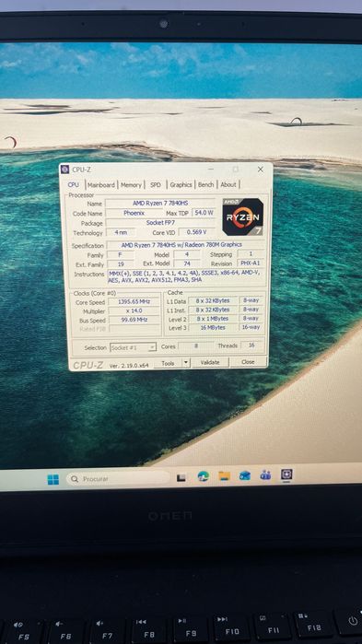Click the Core Speed value 1395.65 MHz
The image size is (362, 644).
click(134, 302)
